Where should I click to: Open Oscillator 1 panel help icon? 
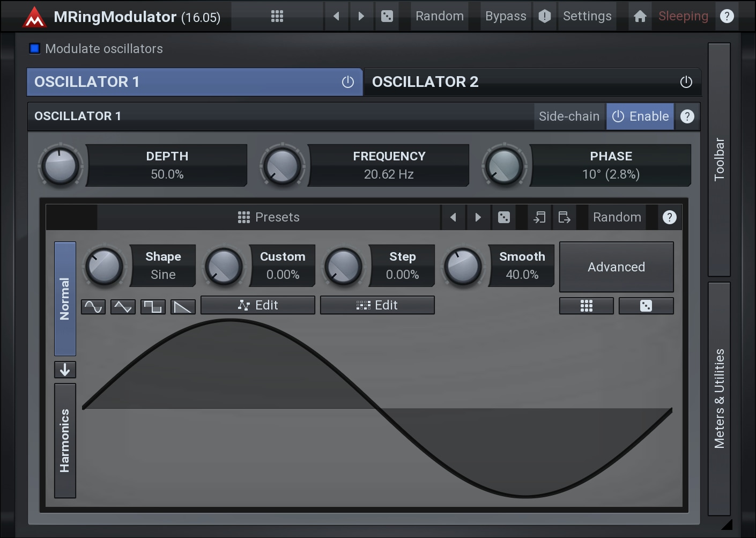[687, 116]
